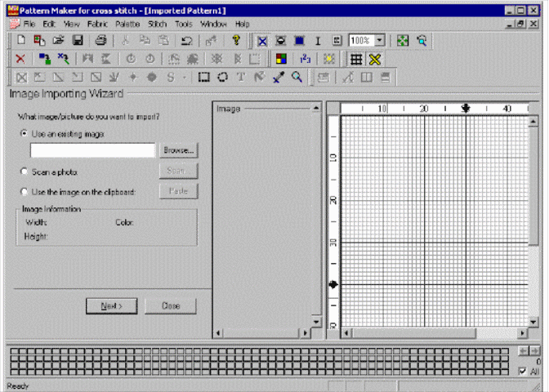The width and height of the screenshot is (549, 392).
Task: Open the Fabric menu
Action: tap(97, 24)
